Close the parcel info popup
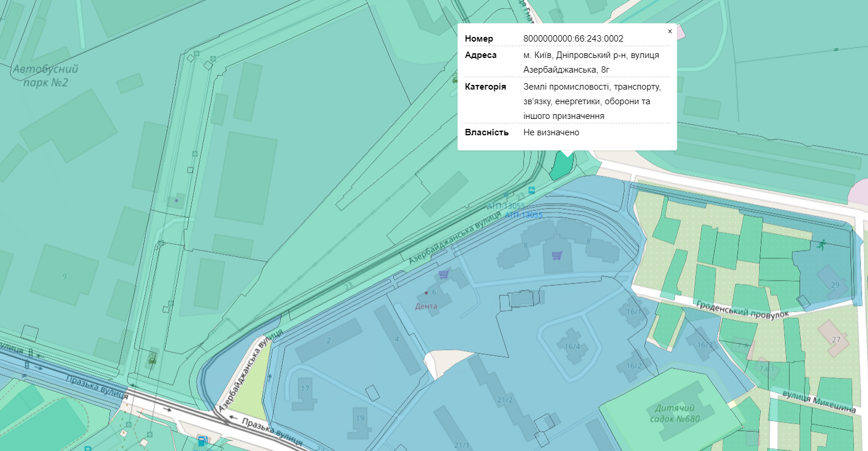Image resolution: width=868 pixels, height=451 pixels. click(670, 32)
